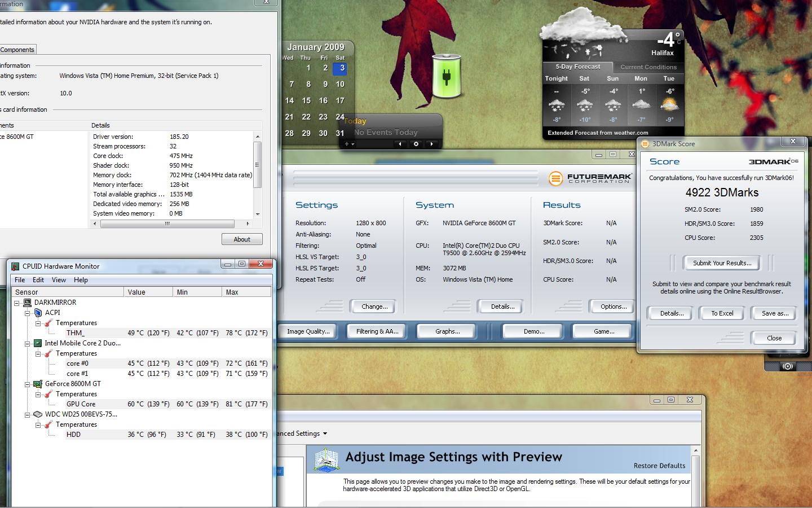This screenshot has width=812, height=508.
Task: Open Edit menu in Hardware Monitor
Action: 38,280
